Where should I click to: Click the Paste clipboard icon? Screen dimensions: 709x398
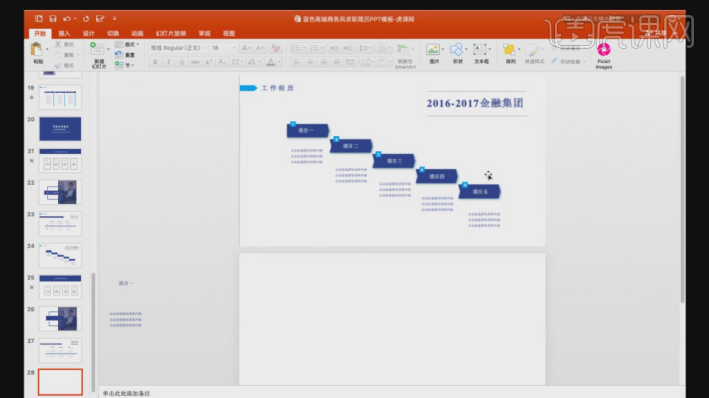point(36,49)
